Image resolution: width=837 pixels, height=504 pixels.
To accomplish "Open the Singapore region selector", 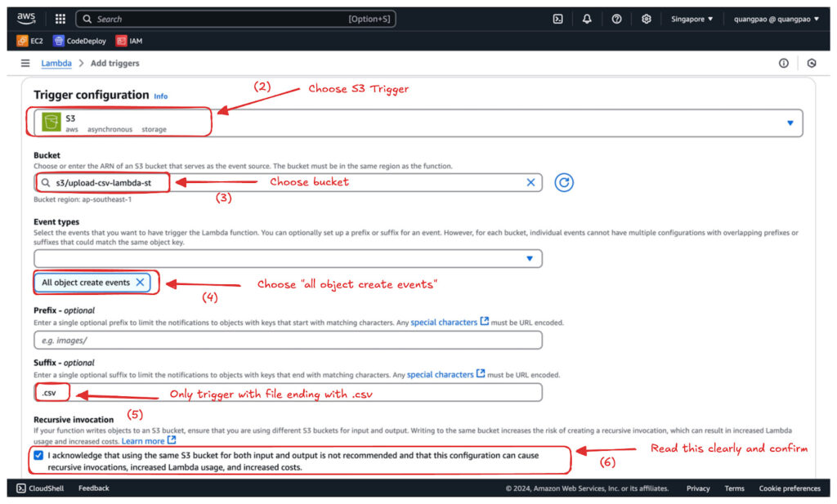I will (x=692, y=20).
